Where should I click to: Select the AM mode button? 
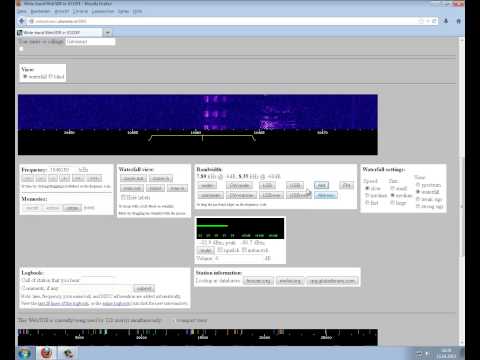pyautogui.click(x=321, y=185)
